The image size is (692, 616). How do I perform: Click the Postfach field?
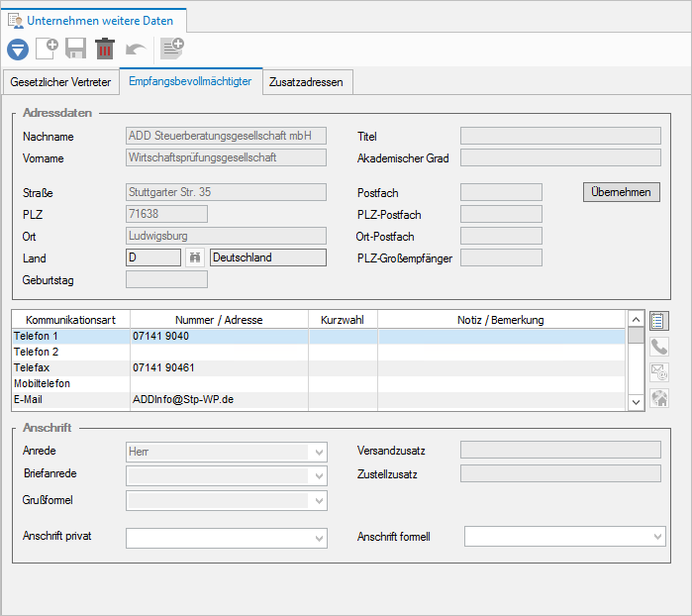(x=501, y=192)
